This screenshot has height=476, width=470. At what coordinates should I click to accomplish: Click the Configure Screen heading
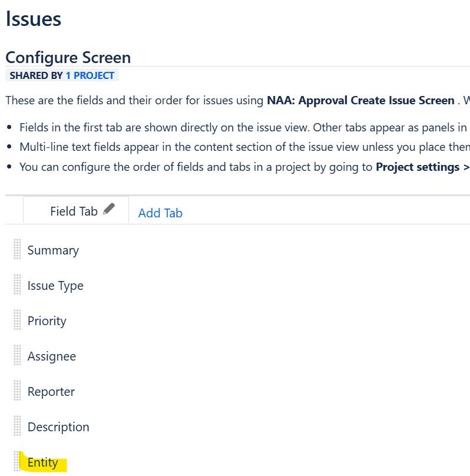(68, 58)
